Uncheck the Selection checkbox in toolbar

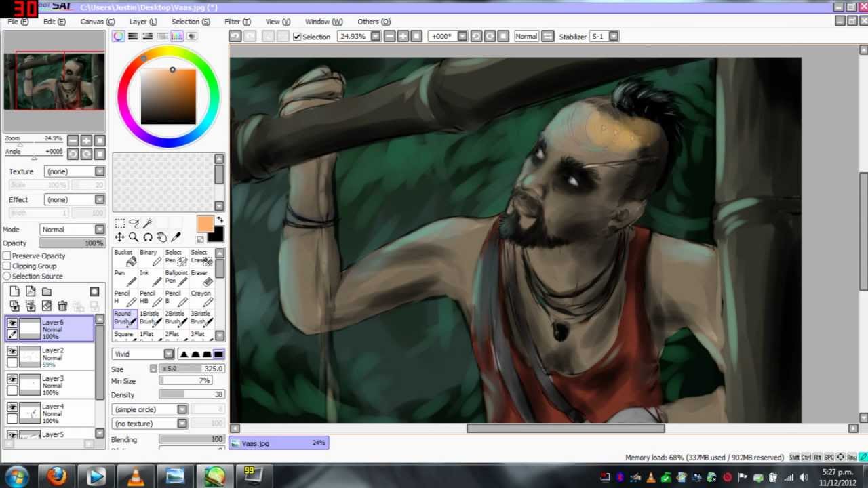297,37
